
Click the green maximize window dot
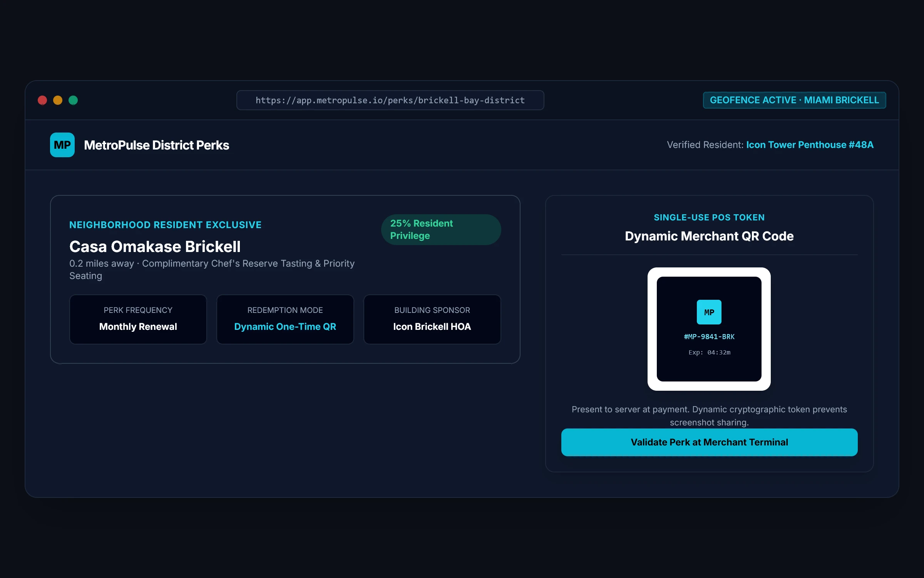click(x=73, y=100)
